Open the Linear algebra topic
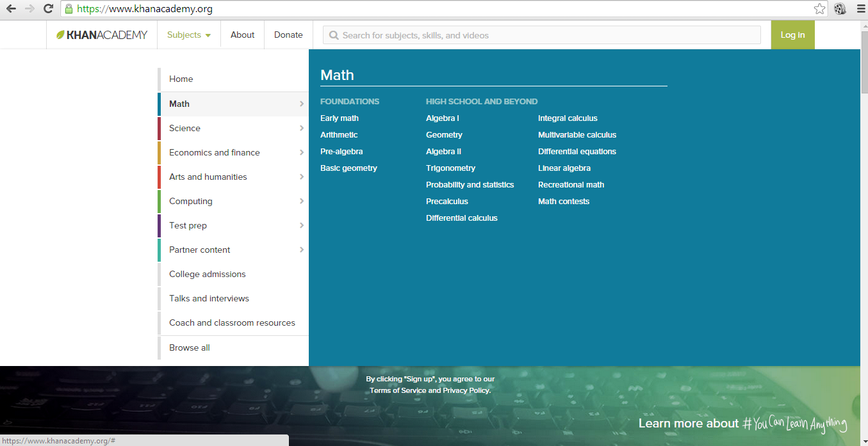The width and height of the screenshot is (868, 446). coord(564,168)
